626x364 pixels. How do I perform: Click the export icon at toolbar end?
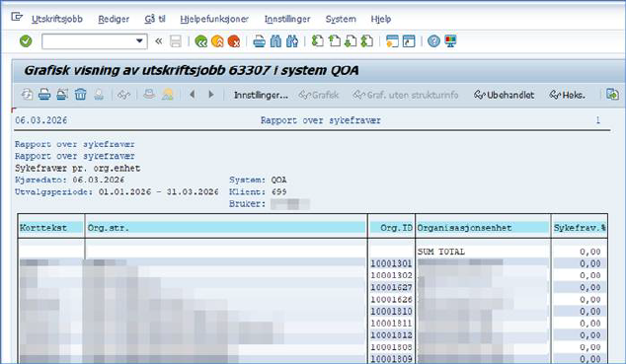[612, 95]
